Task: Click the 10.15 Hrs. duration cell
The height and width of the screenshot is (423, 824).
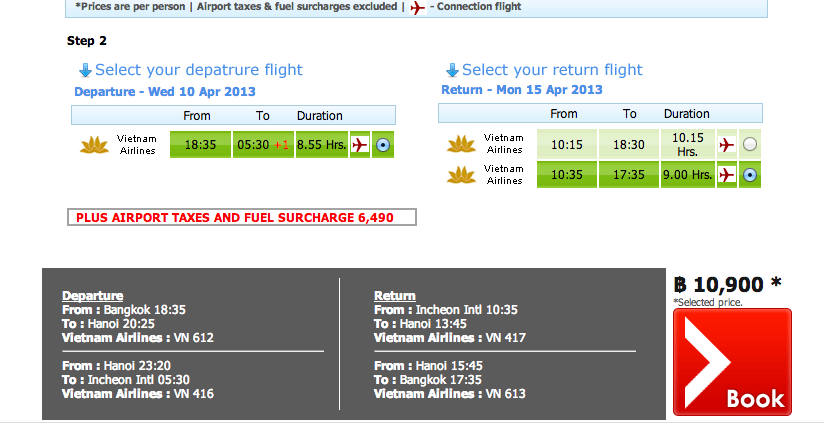Action: pos(687,144)
